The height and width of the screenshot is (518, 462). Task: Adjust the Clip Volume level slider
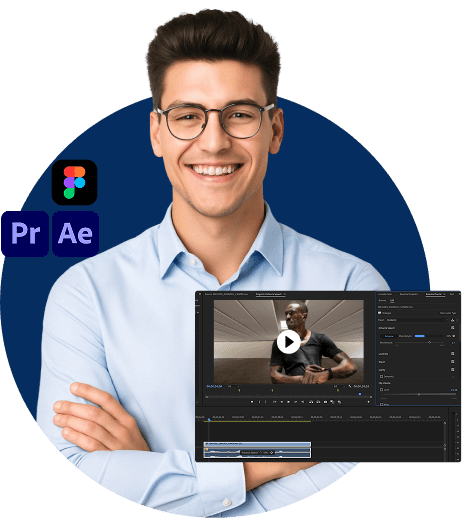point(419,394)
